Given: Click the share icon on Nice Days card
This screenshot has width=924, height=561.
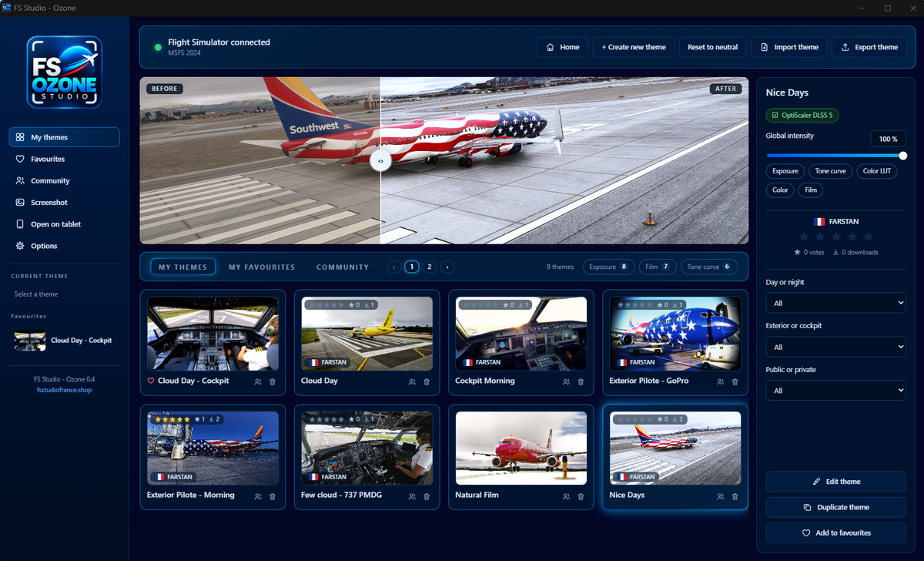Looking at the screenshot, I should (x=721, y=495).
